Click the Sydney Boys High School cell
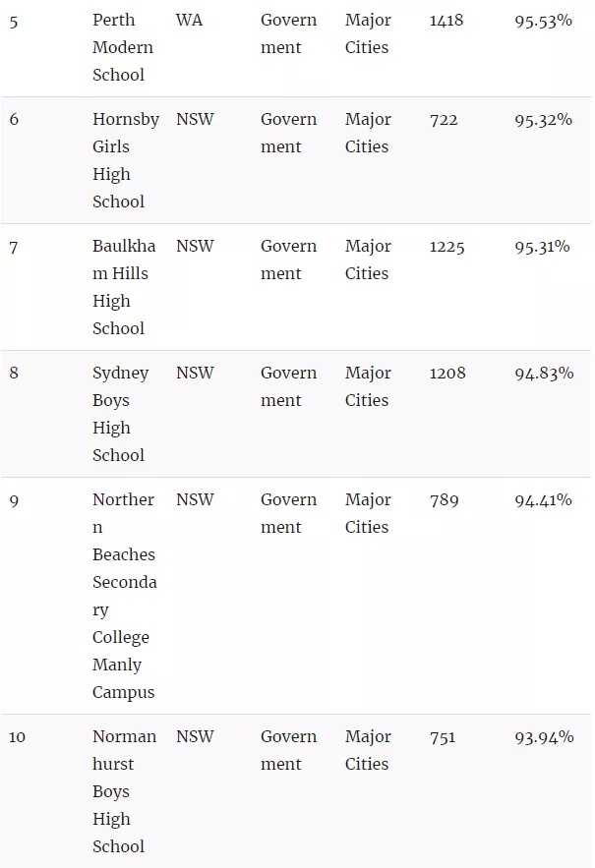The image size is (595, 868). (x=120, y=414)
